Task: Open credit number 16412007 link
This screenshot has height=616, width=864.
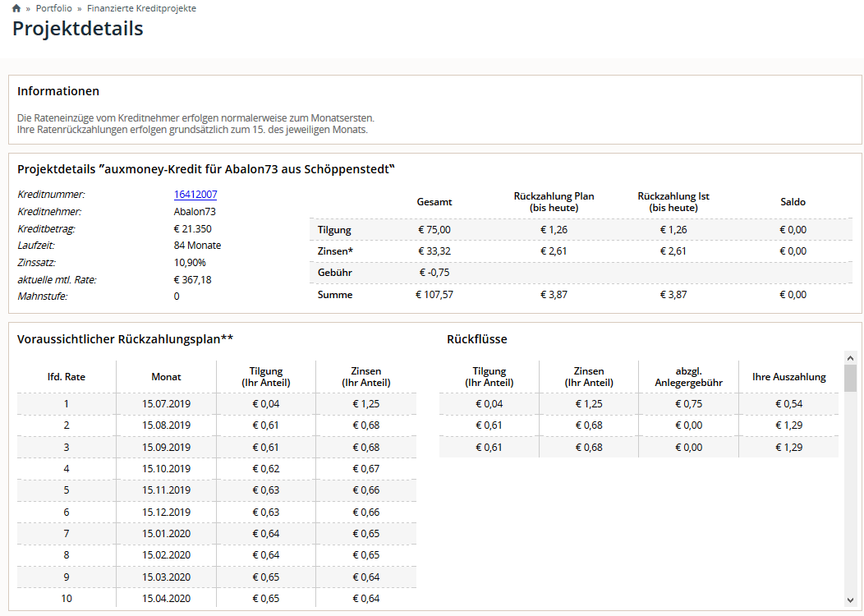Action: click(x=195, y=195)
